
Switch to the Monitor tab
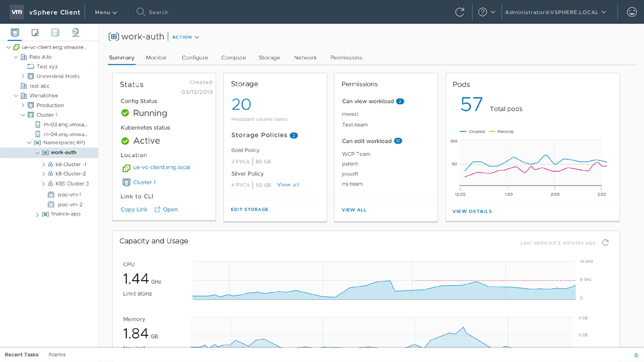156,57
